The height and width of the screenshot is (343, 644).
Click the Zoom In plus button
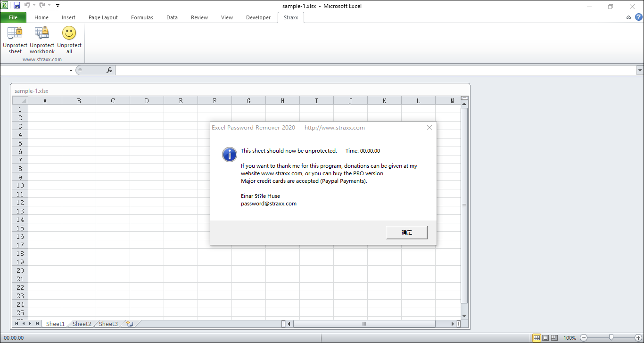click(638, 338)
